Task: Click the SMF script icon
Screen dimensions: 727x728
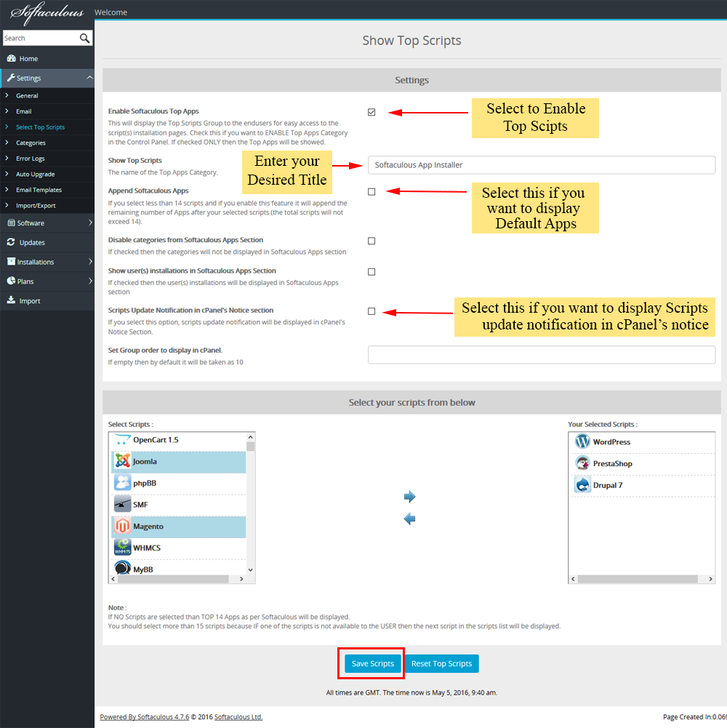Action: point(123,504)
